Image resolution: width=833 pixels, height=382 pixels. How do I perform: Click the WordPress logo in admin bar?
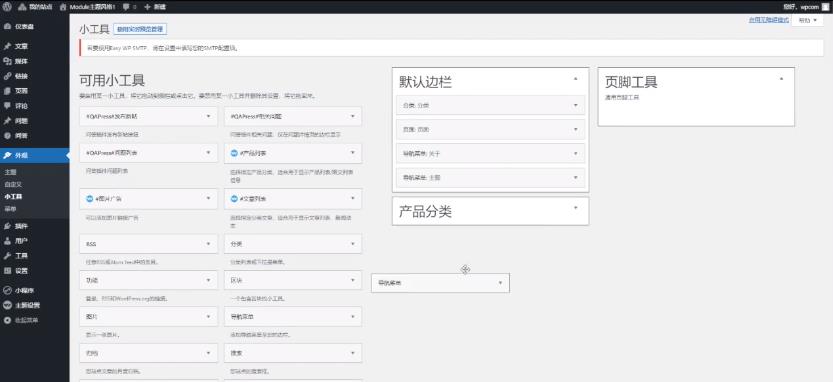point(6,7)
